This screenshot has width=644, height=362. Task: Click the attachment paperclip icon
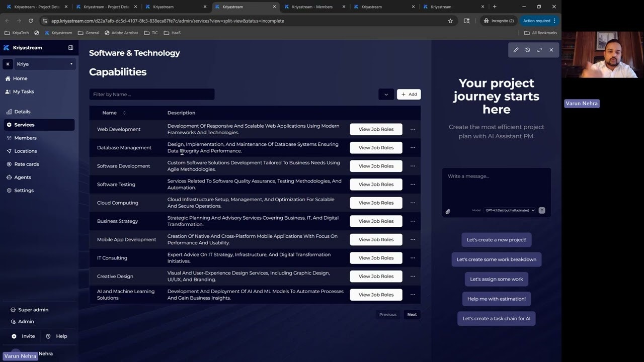click(448, 212)
